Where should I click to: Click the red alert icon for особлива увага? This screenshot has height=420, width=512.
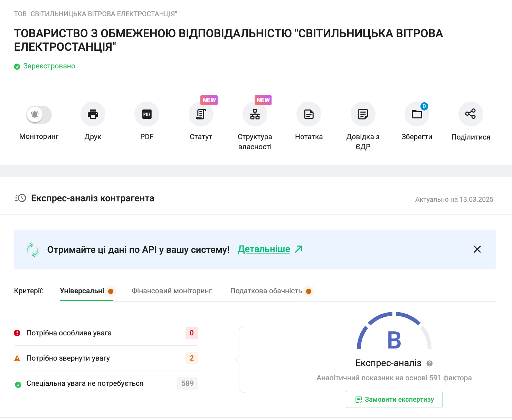click(17, 333)
